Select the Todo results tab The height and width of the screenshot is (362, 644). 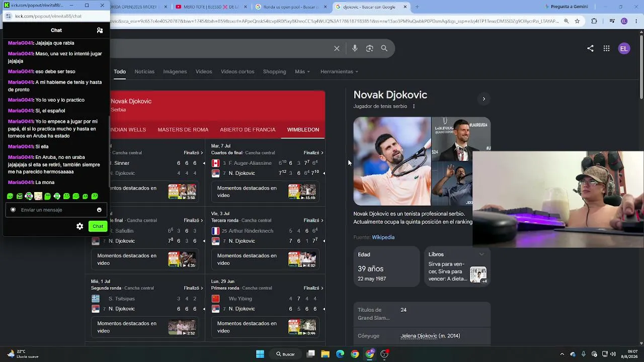pyautogui.click(x=120, y=71)
